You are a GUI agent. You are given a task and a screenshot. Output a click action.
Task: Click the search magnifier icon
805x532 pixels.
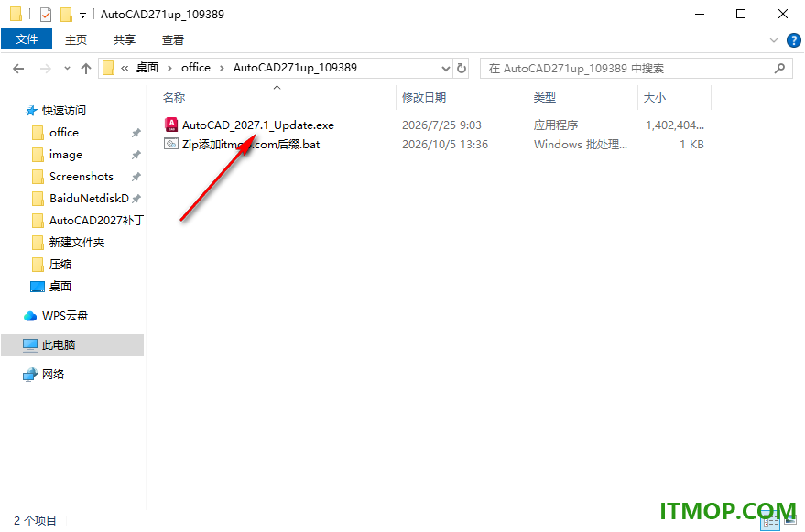click(779, 68)
